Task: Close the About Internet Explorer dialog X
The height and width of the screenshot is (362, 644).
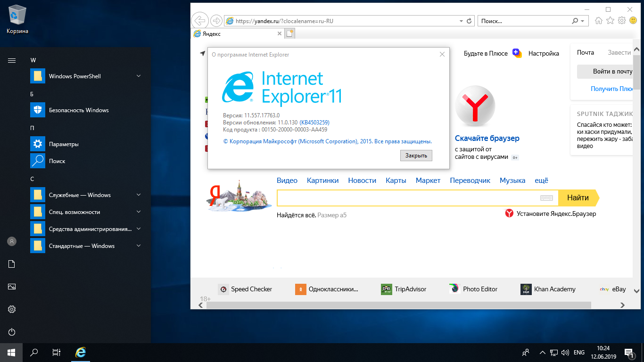Action: [x=442, y=54]
